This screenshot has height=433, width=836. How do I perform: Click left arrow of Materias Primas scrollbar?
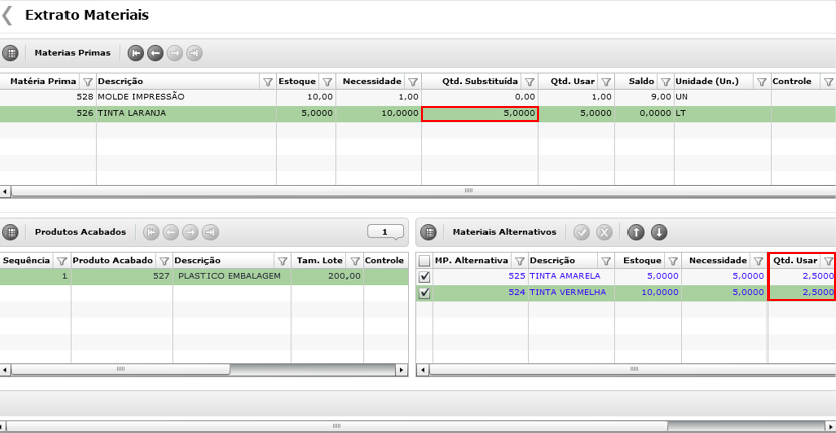(5, 190)
